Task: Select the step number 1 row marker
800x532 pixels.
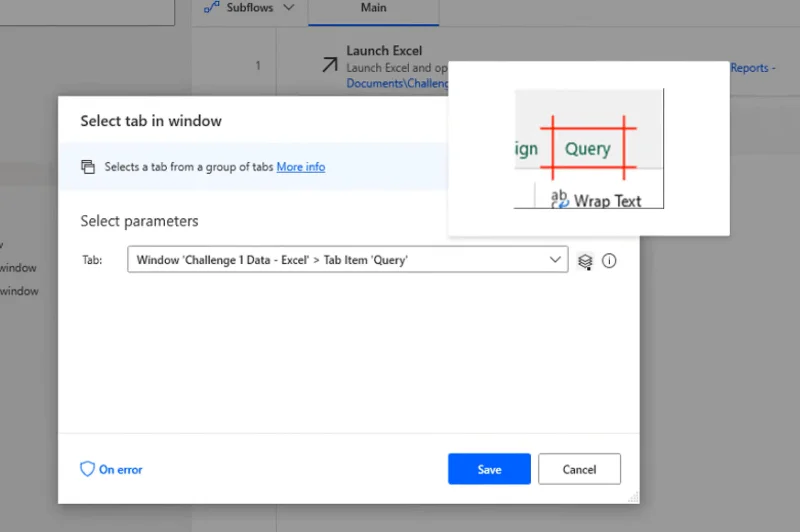Action: (258, 65)
